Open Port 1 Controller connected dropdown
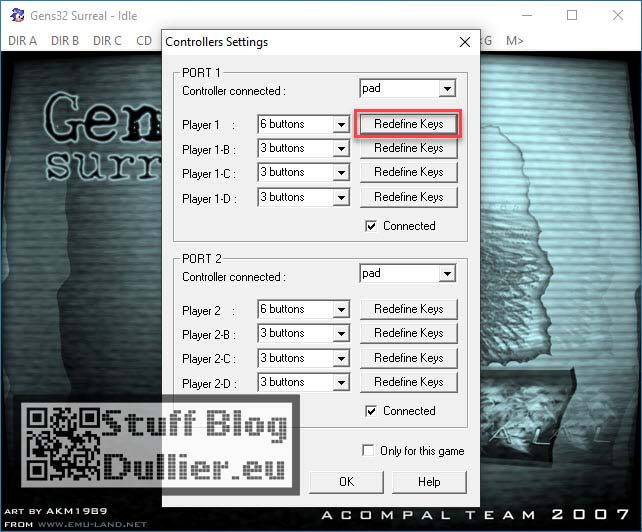This screenshot has height=532, width=642. [447, 89]
